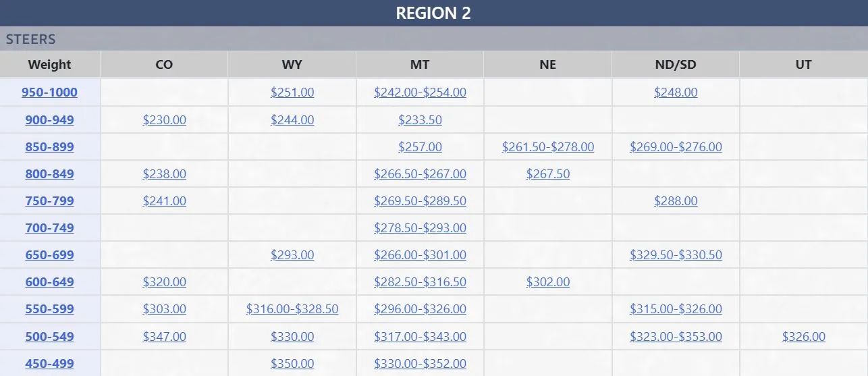Screen dimensions: 868x376
Task: Open Wyoming $316.00-$328.50 price range
Action: point(292,309)
